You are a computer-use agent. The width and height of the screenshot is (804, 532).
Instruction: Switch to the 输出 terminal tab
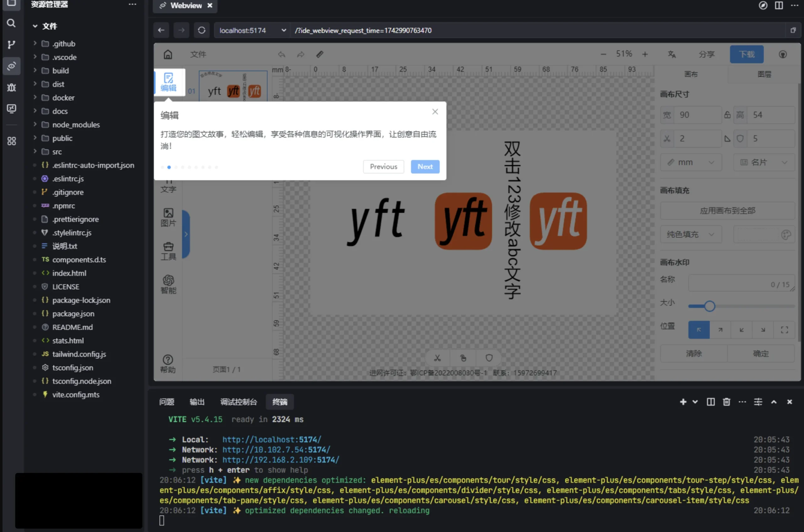point(197,402)
